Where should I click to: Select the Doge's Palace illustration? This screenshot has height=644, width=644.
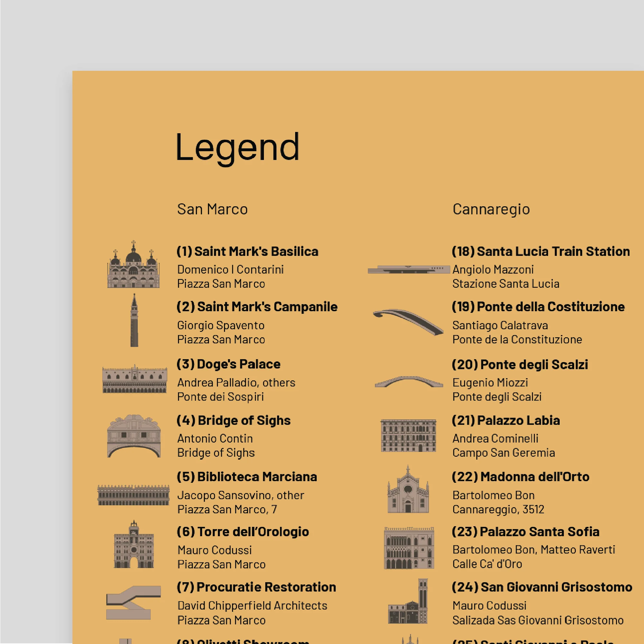point(135,379)
